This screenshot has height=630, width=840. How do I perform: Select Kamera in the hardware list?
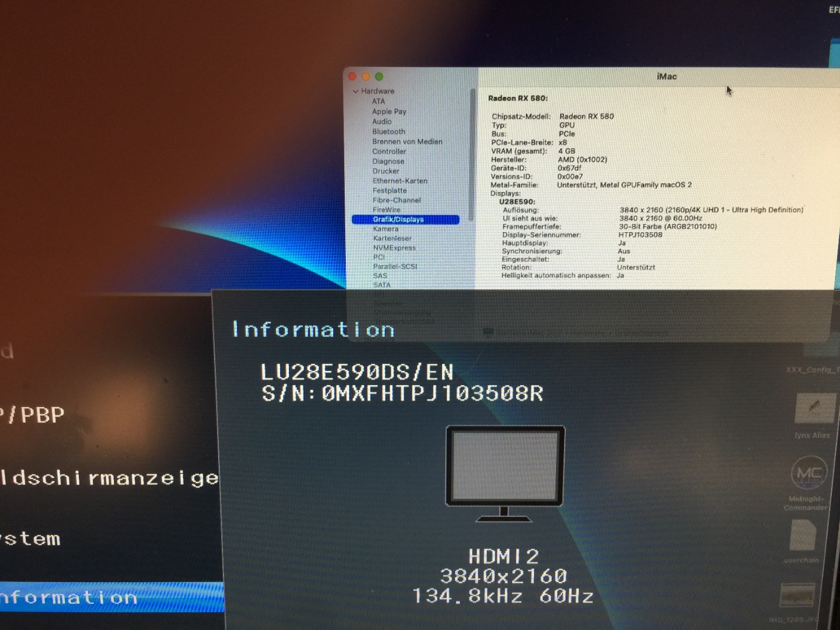[x=386, y=229]
